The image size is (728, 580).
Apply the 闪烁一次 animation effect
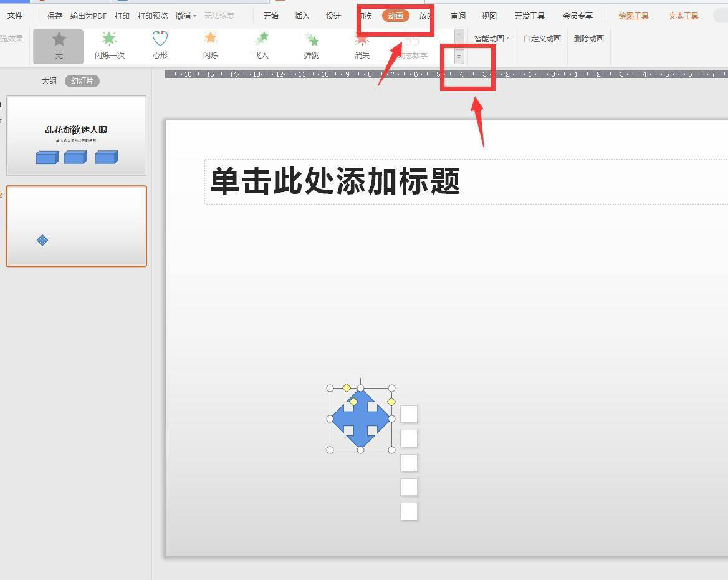click(x=109, y=41)
